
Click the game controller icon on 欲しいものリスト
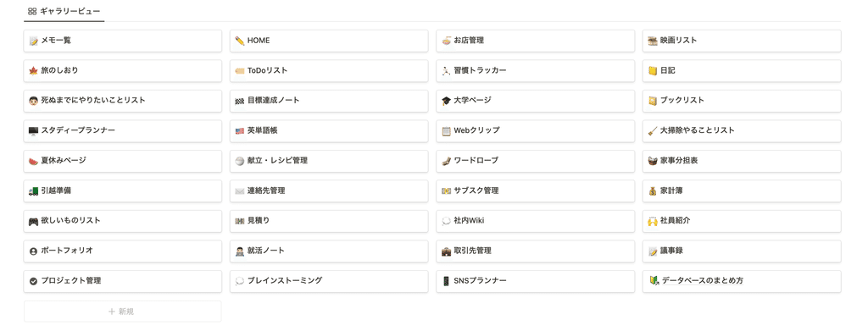click(33, 221)
